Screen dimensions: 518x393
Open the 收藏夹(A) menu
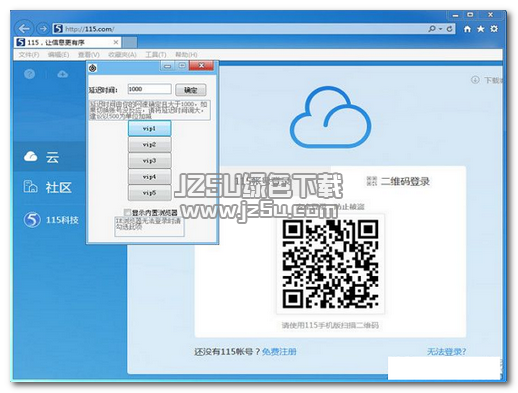coord(122,54)
